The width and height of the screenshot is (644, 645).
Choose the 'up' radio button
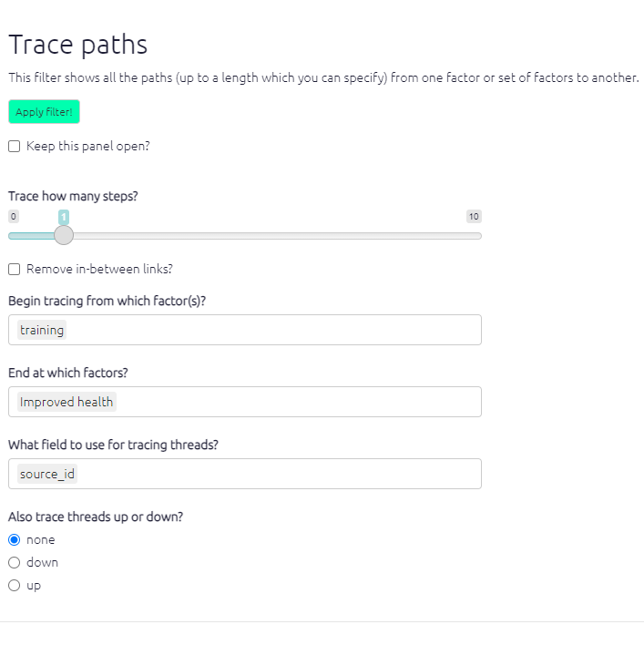15,585
